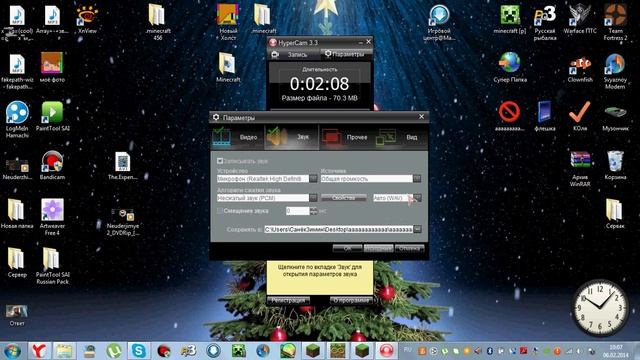Open the Игровой центр desktop icon
Image resolution: width=640 pixels, height=360 pixels.
pos(439,22)
